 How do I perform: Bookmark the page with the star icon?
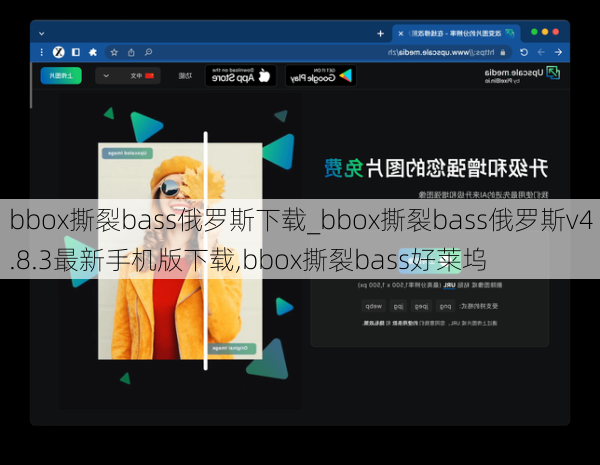[114, 52]
